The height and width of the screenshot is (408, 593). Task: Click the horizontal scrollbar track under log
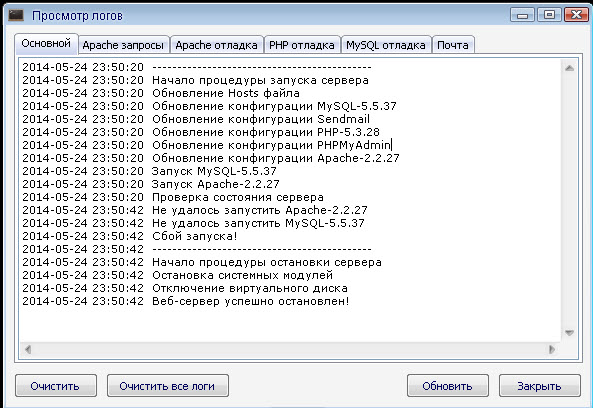[290, 349]
